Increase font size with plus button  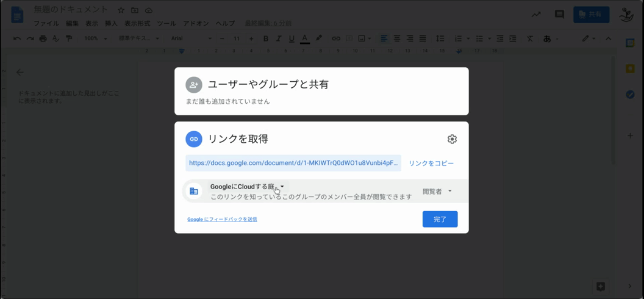(251, 38)
